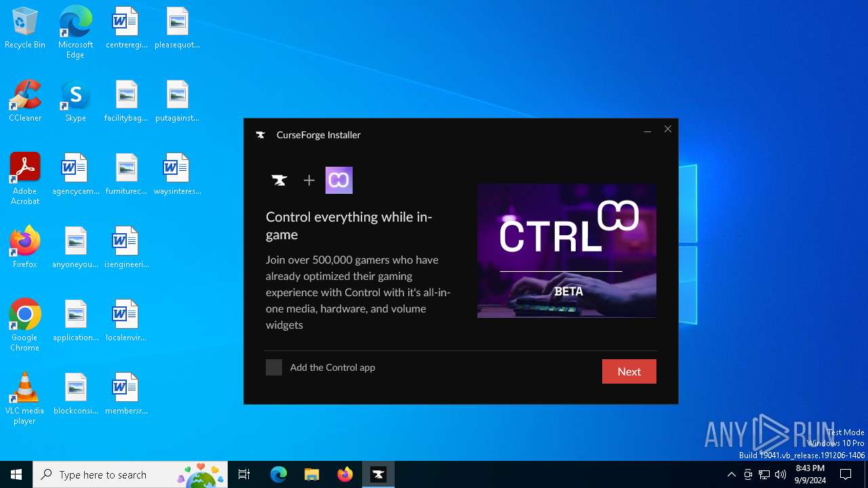
Task: Select the pleasequot... image file
Action: 177,28
